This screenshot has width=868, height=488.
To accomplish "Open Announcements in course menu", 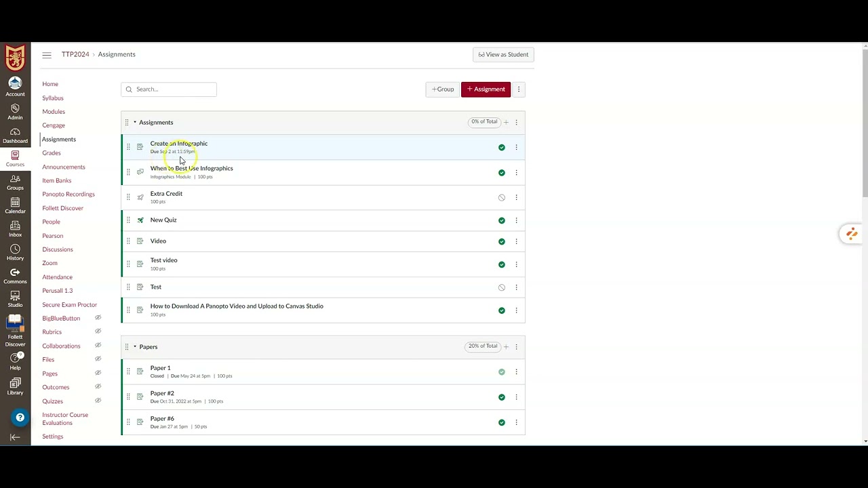I will (x=64, y=167).
